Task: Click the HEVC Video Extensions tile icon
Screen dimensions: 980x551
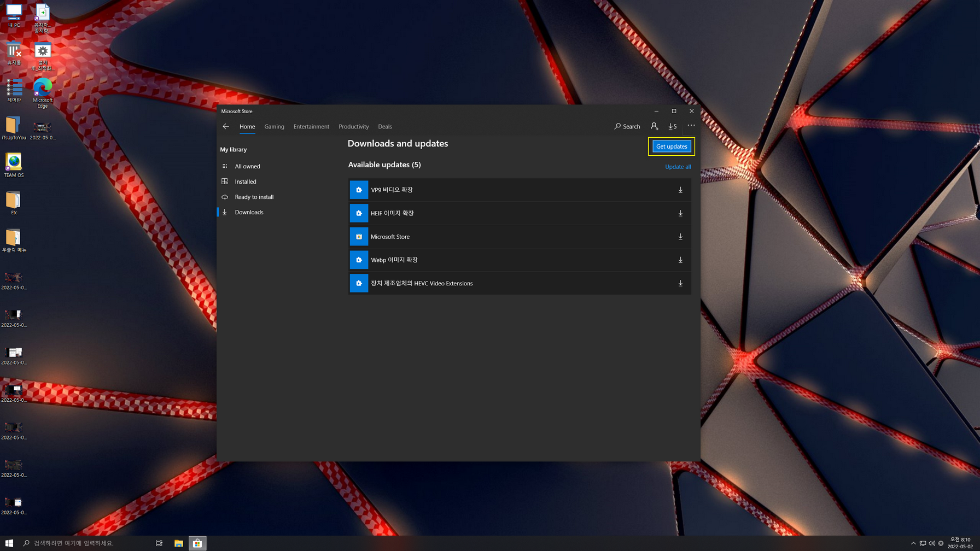Action: pos(359,283)
